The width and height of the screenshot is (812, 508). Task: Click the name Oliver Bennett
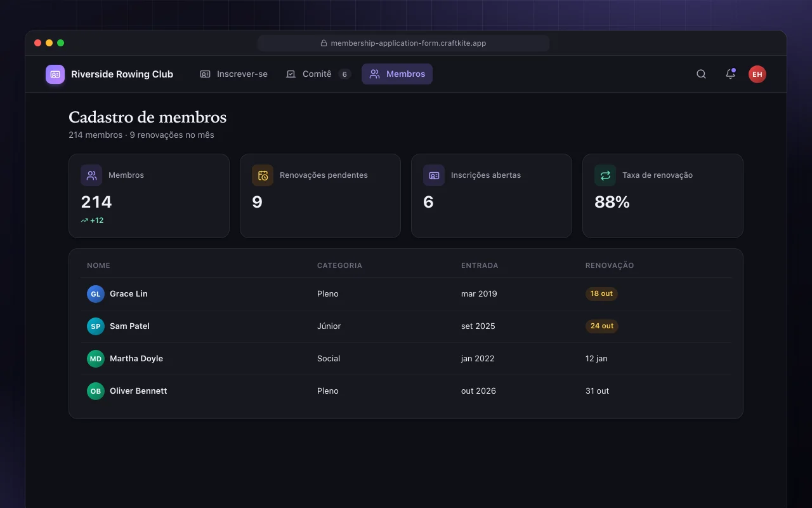point(138,391)
